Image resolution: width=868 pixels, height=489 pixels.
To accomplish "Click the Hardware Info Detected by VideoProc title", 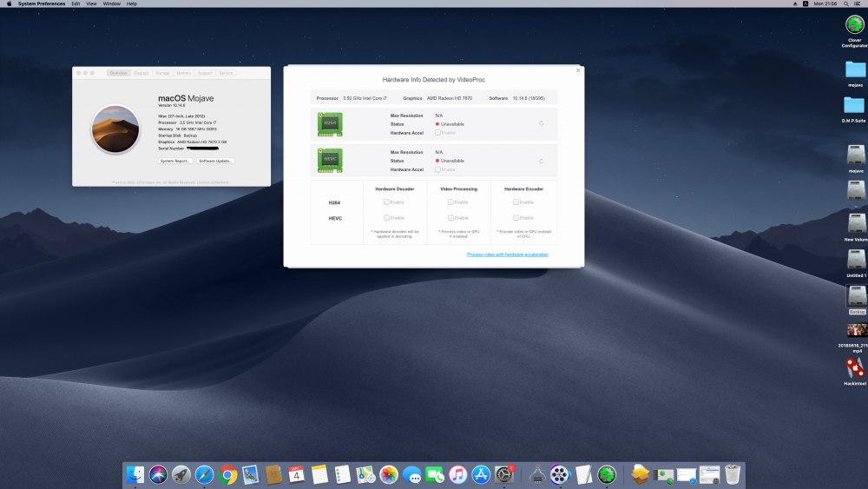I will 434,80.
